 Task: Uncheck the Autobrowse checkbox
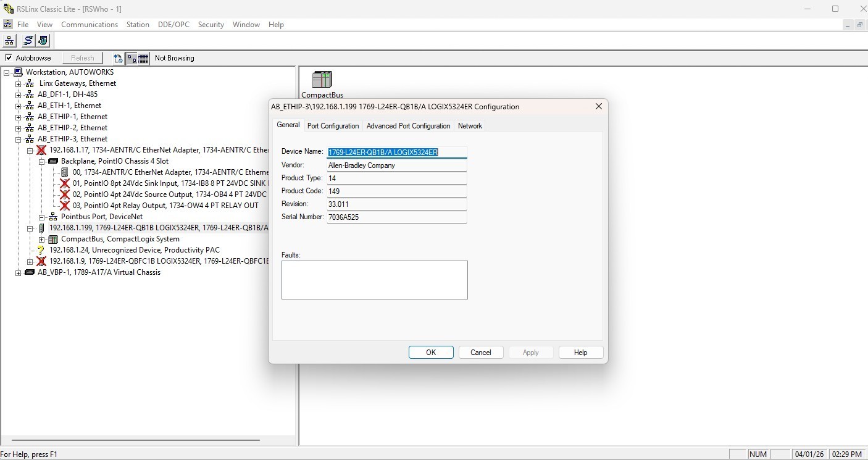pos(9,58)
